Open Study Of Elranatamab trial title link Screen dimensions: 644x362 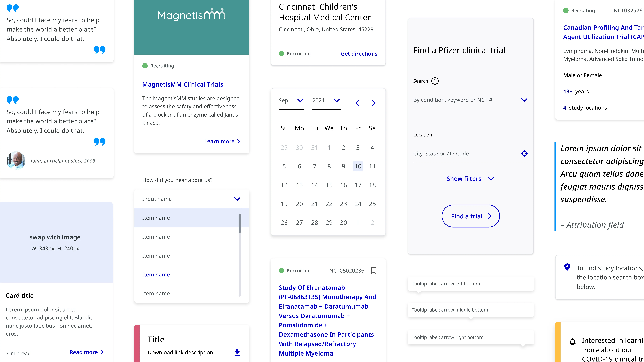(328, 321)
